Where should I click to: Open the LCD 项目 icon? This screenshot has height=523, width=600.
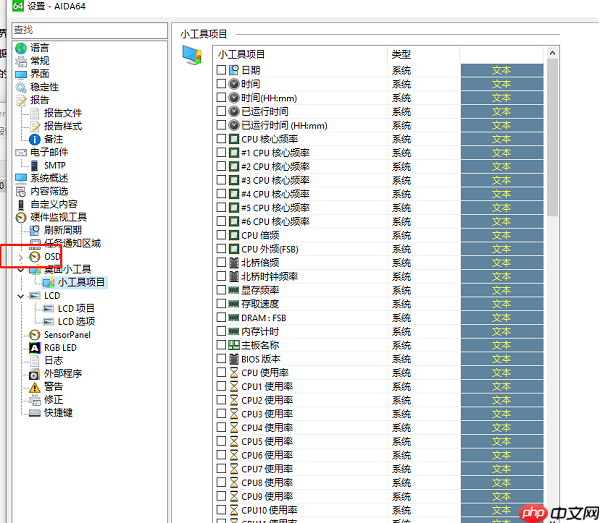coord(49,309)
